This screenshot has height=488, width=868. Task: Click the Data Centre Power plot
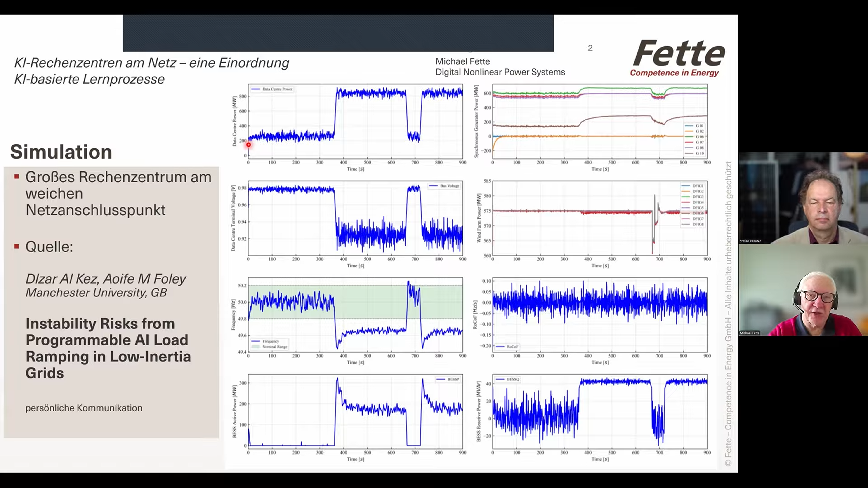point(356,121)
